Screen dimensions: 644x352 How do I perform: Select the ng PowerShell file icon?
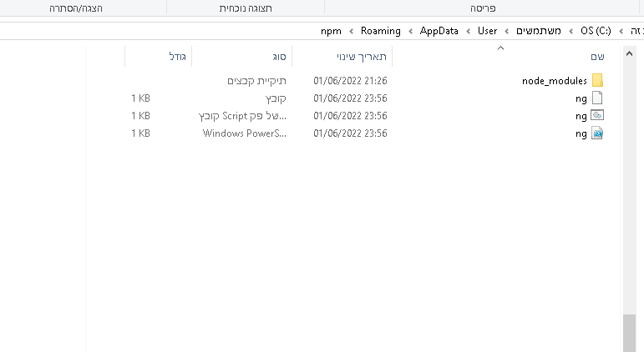point(597,133)
